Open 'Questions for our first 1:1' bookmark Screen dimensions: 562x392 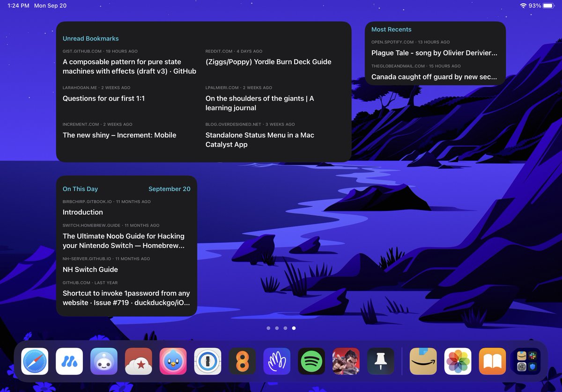click(104, 98)
